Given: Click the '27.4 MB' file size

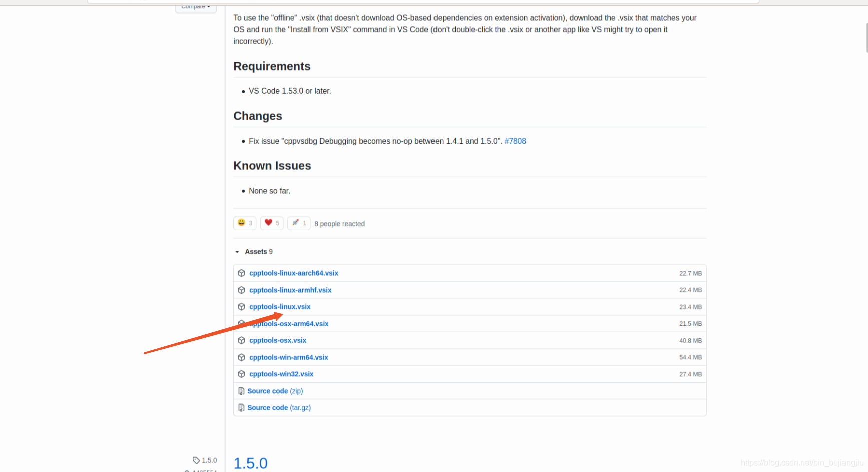Looking at the screenshot, I should point(690,374).
